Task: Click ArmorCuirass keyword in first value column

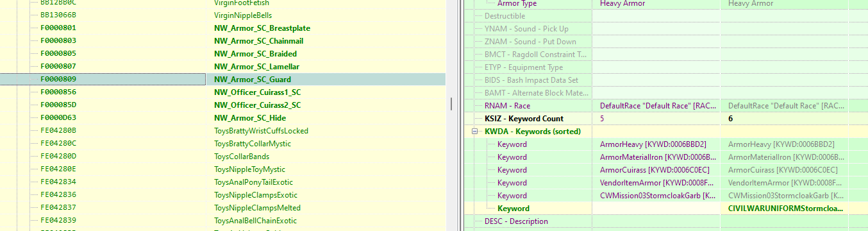Action: coord(655,169)
